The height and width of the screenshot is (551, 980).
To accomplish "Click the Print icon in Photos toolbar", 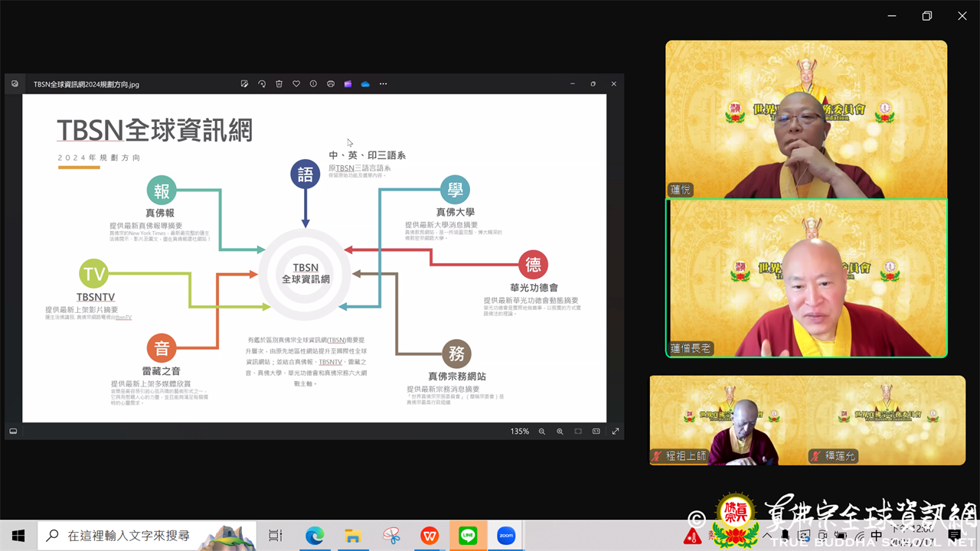I will [331, 84].
